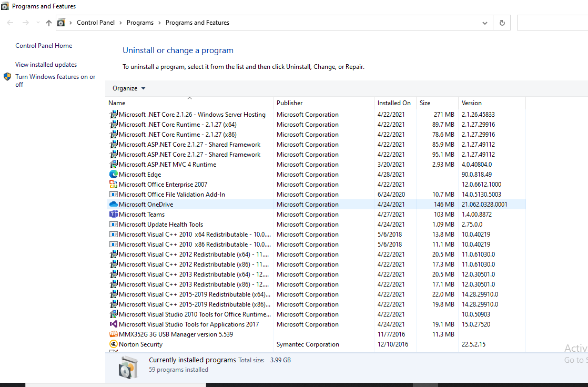Viewport: 588px width, 387px height.
Task: Click the installed programs icon in details pane
Action: (x=128, y=367)
